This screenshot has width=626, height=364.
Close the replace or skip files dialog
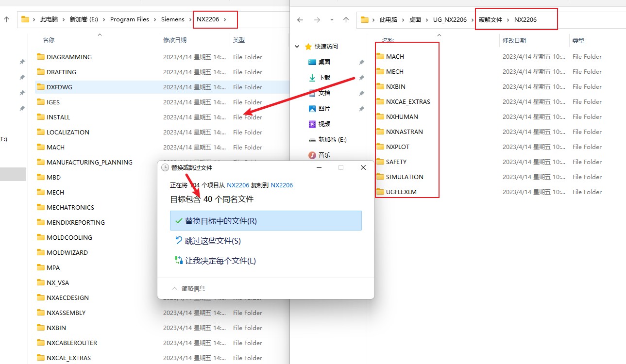(x=363, y=167)
